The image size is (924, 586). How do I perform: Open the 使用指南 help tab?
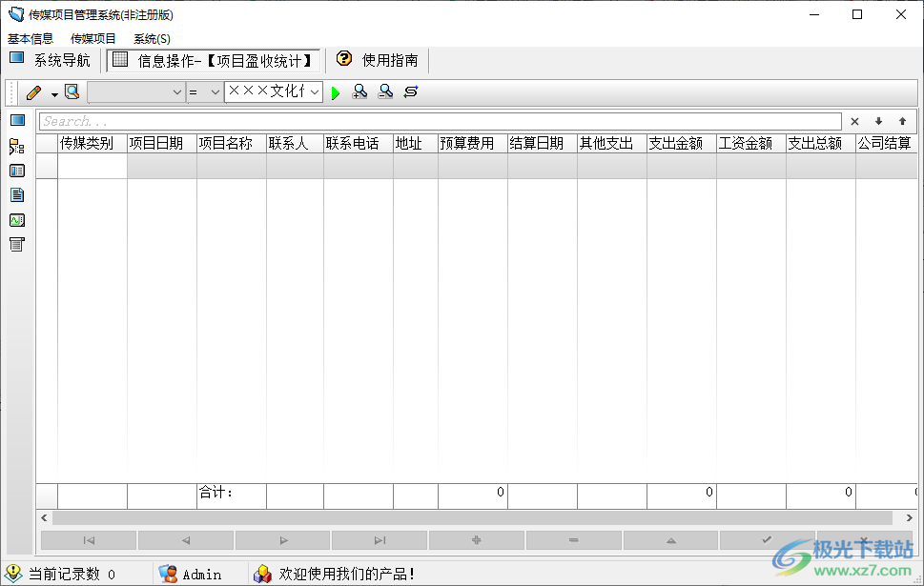(x=378, y=60)
